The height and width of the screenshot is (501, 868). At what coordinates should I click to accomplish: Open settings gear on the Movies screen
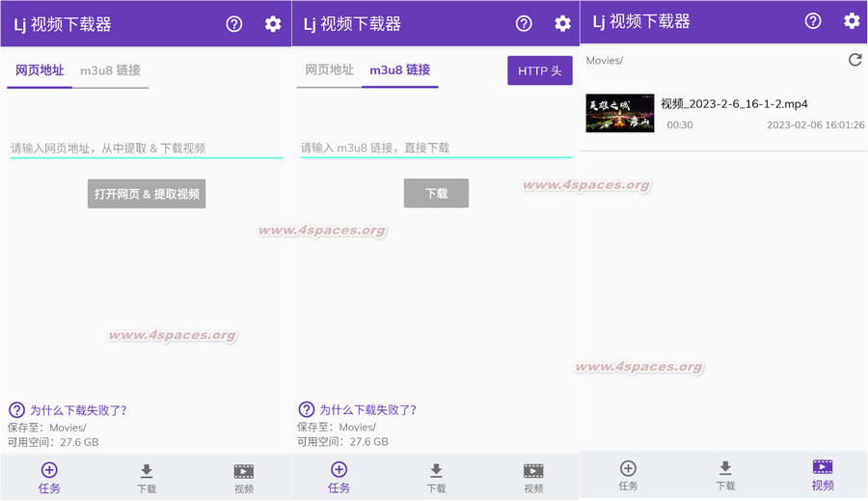pos(852,21)
